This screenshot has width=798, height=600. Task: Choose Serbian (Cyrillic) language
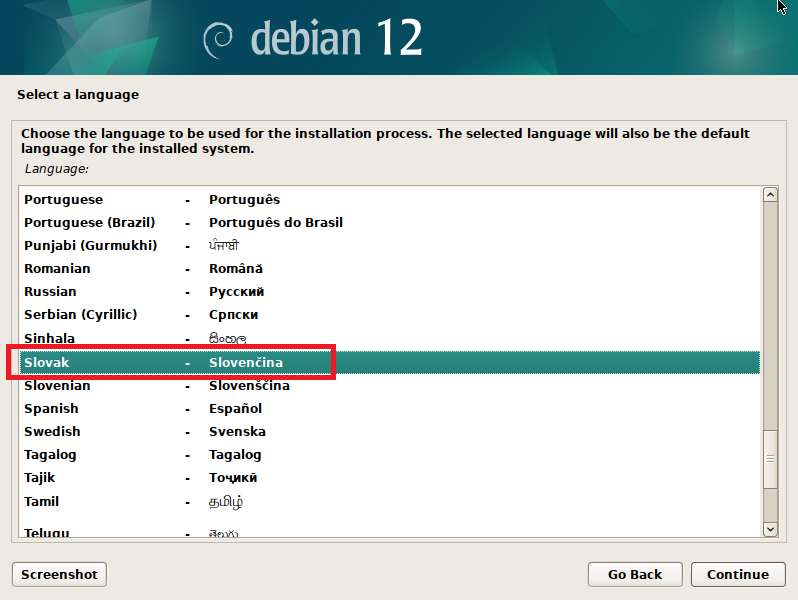(x=81, y=315)
